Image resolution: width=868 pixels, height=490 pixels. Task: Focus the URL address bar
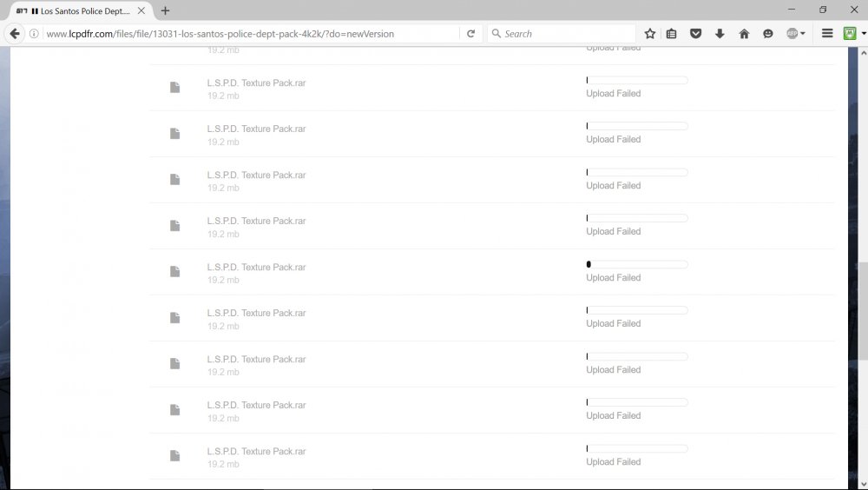click(252, 34)
